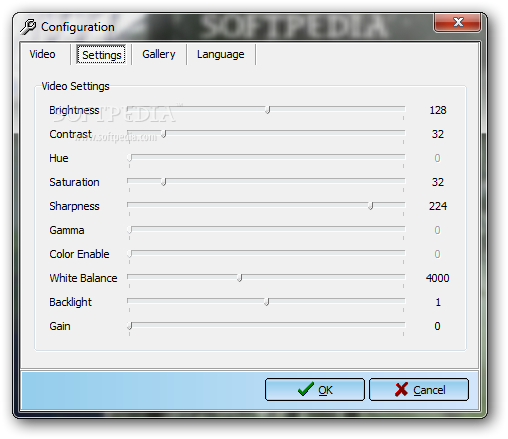Click the Brightness label
The image size is (508, 439).
74,110
